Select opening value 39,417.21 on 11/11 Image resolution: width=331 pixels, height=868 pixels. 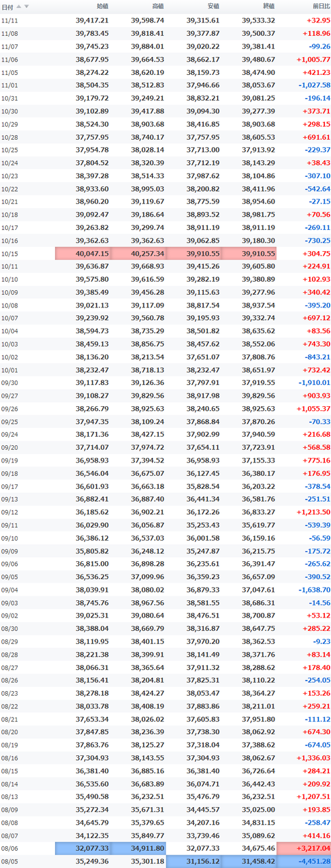point(92,21)
